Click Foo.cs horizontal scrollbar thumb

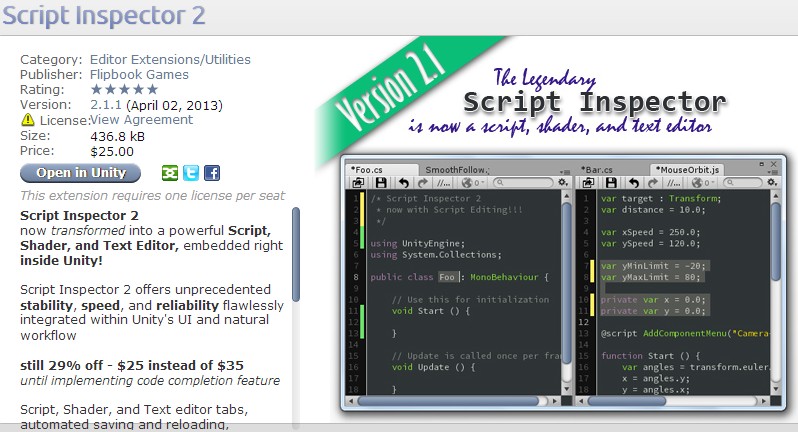[x=448, y=401]
